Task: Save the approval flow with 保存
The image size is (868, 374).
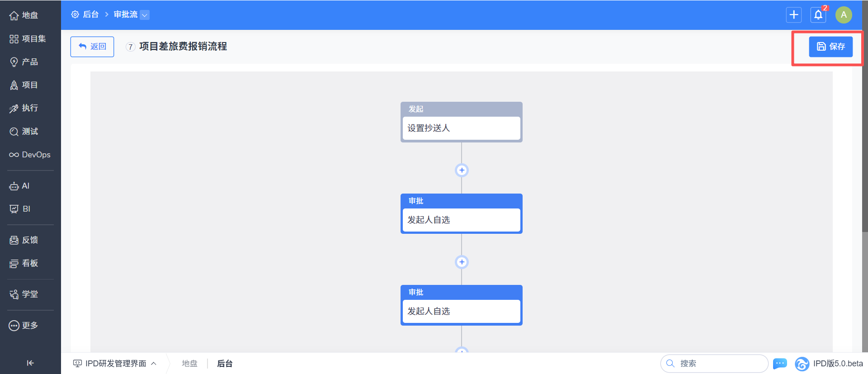Action: click(830, 47)
